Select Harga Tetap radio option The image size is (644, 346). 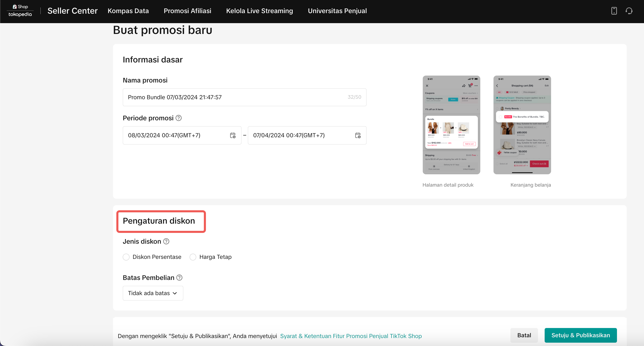point(193,257)
